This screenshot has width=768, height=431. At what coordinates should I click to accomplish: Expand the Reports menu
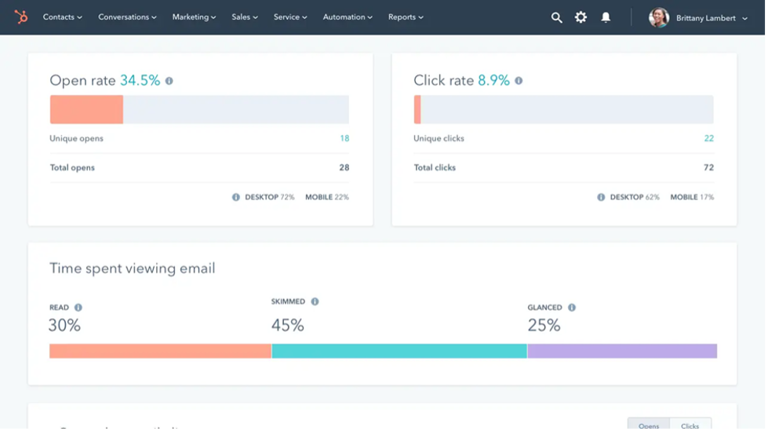(x=407, y=17)
